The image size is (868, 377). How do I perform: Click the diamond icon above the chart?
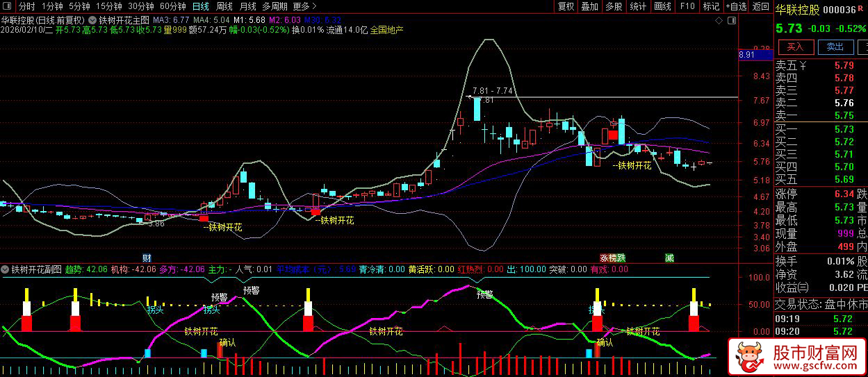[720, 22]
